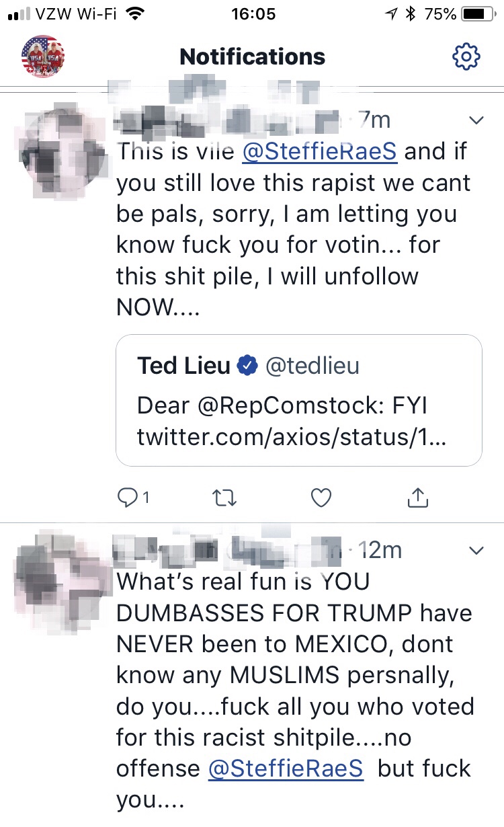The width and height of the screenshot is (504, 827).
Task: Open @SteffieRaeS mention in the "This is vile" tweet
Action: point(319,152)
